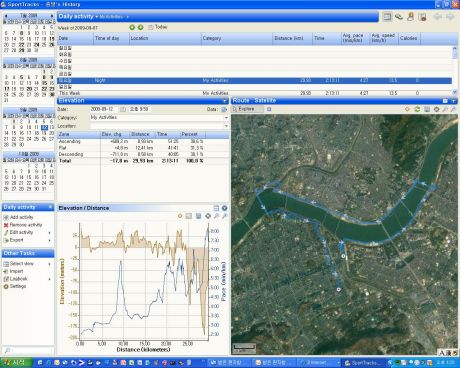Open the athlete view icon in header

coord(411,16)
